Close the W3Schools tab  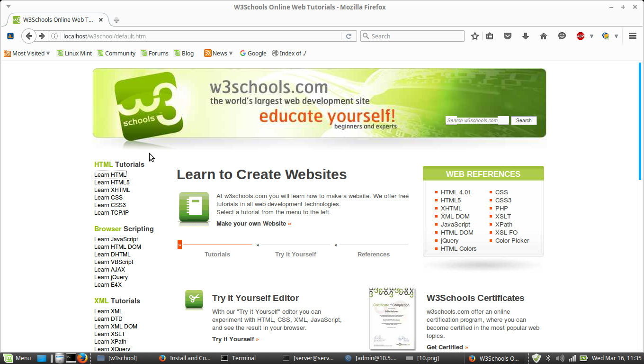pos(101,20)
